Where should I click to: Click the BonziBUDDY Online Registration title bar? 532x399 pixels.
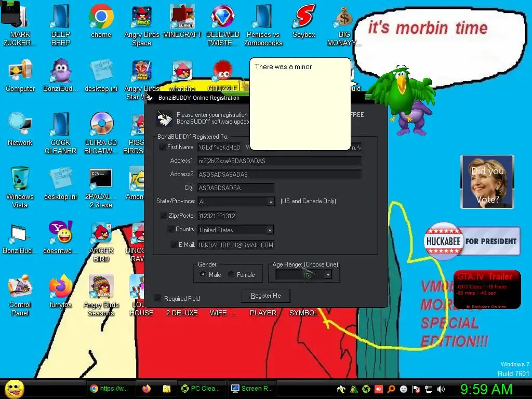200,98
